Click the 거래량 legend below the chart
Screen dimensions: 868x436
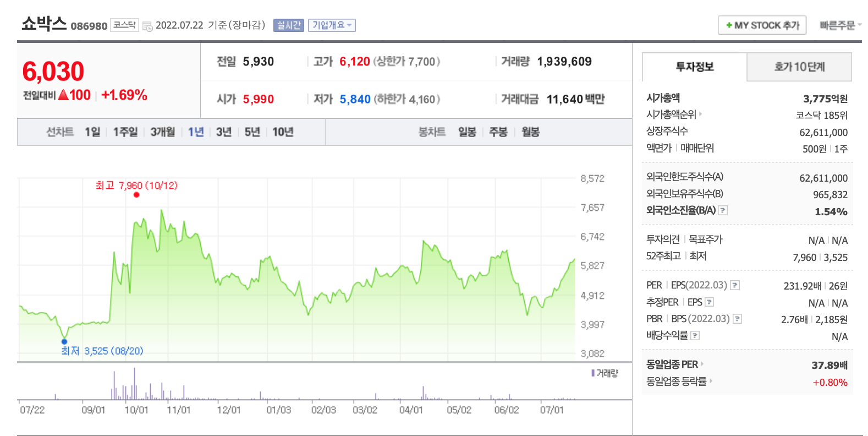(605, 373)
